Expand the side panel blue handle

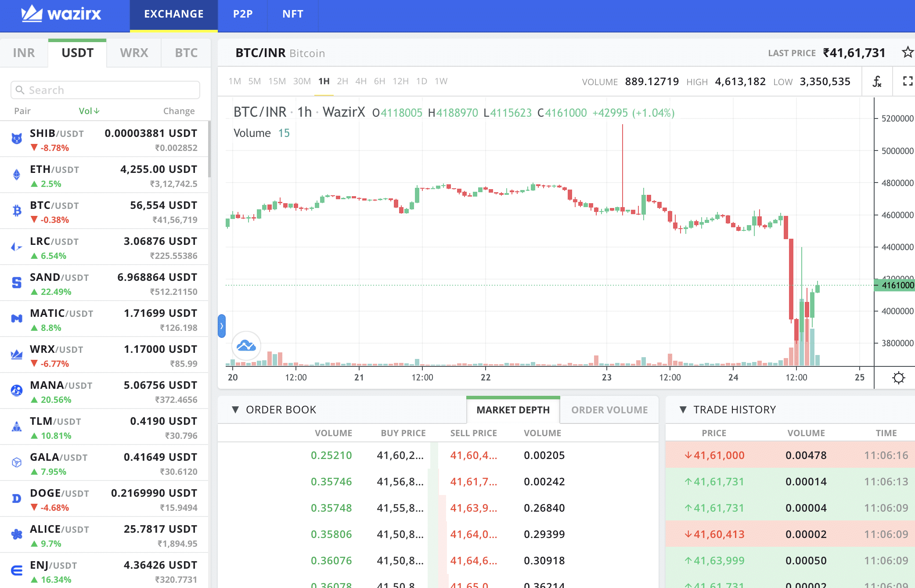click(x=222, y=326)
